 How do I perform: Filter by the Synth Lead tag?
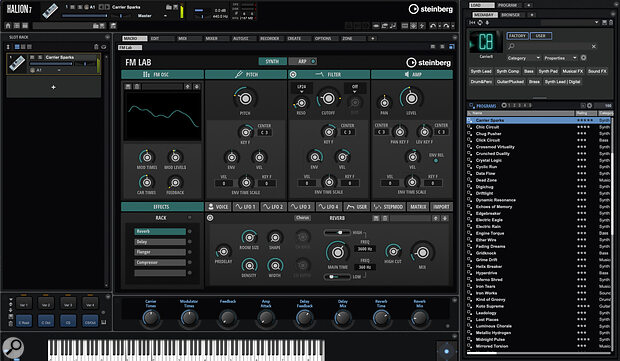point(481,71)
